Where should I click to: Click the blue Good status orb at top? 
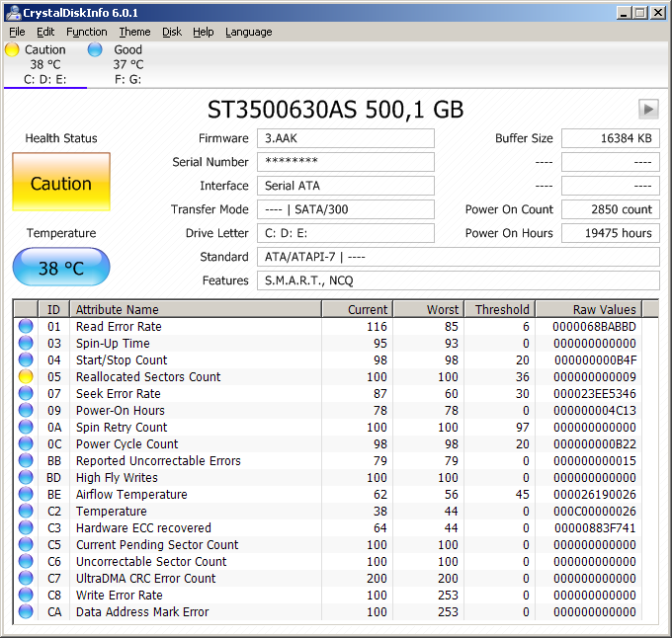click(x=95, y=49)
